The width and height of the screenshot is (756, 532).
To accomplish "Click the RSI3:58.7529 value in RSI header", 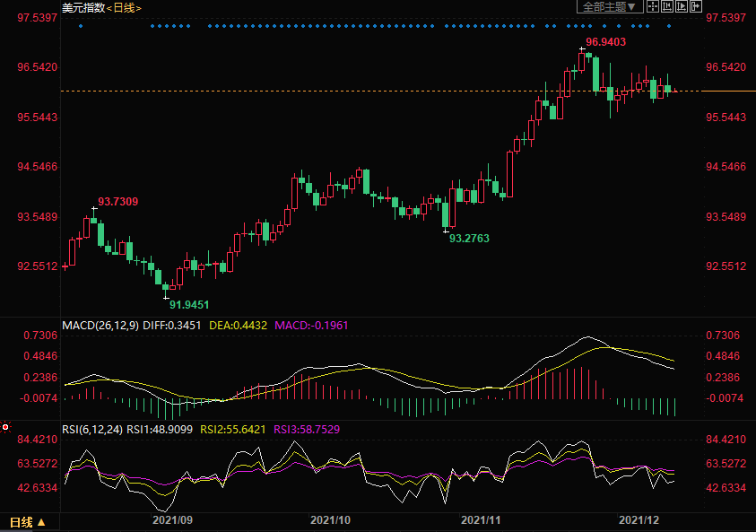I will click(306, 428).
